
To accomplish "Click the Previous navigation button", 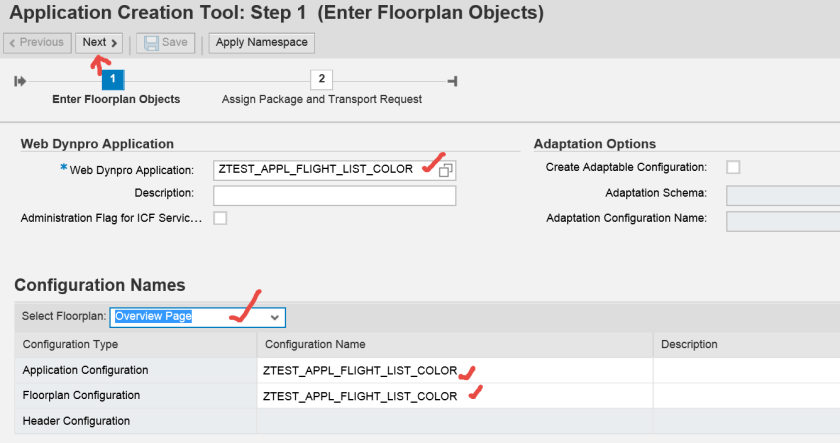I will pyautogui.click(x=37, y=43).
